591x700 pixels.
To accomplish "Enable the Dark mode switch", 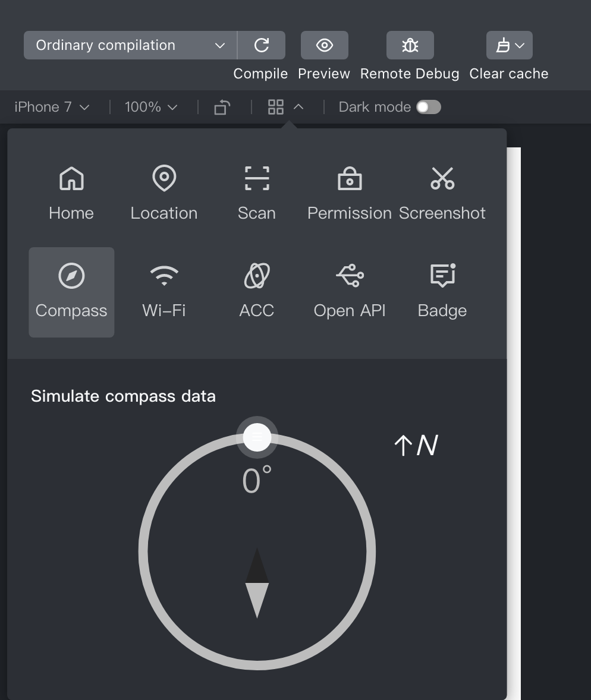I will click(x=428, y=107).
